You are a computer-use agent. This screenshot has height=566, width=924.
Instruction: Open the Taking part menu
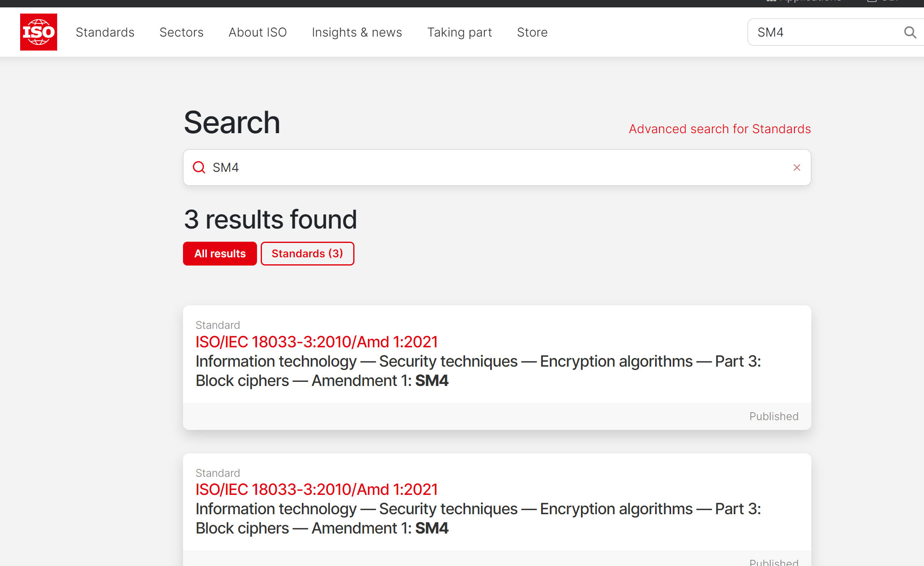tap(459, 32)
